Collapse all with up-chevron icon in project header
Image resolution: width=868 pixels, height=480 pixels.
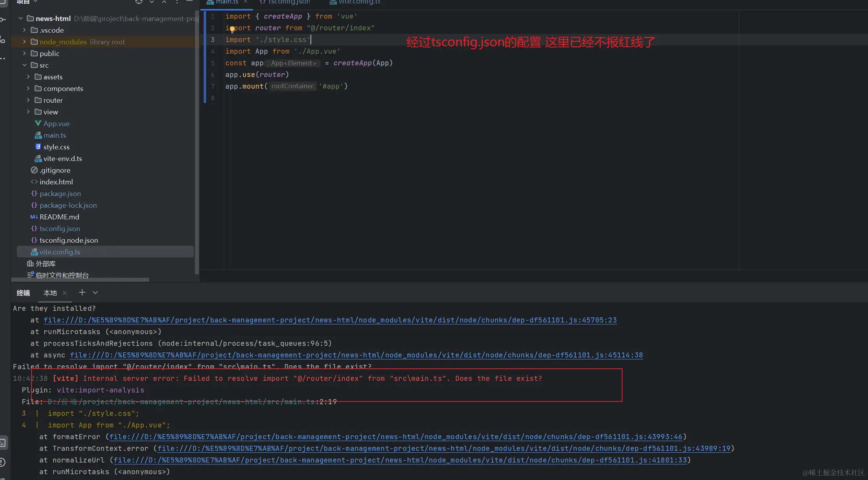point(164,2)
